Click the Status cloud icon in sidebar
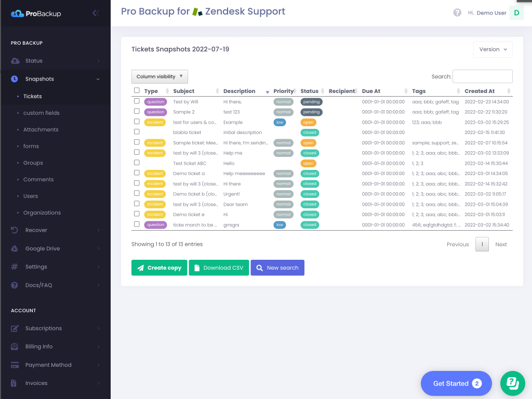Viewport: 532px width, 399px height. tap(15, 61)
